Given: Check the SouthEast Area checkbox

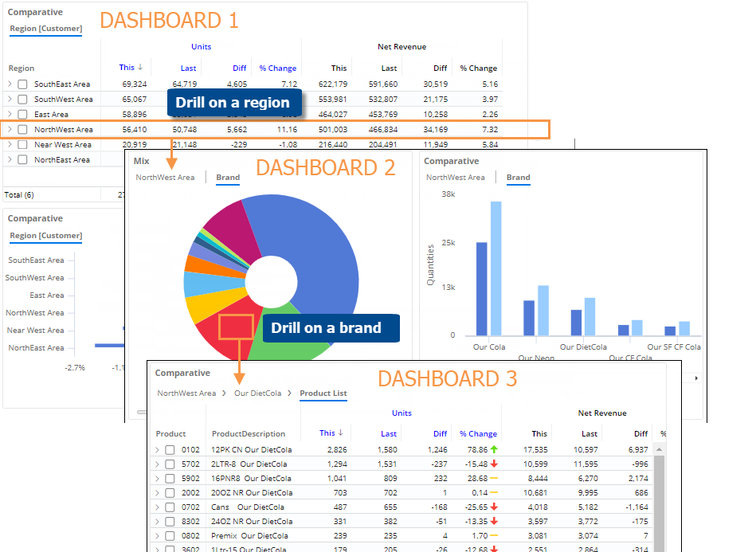Looking at the screenshot, I should [22, 84].
